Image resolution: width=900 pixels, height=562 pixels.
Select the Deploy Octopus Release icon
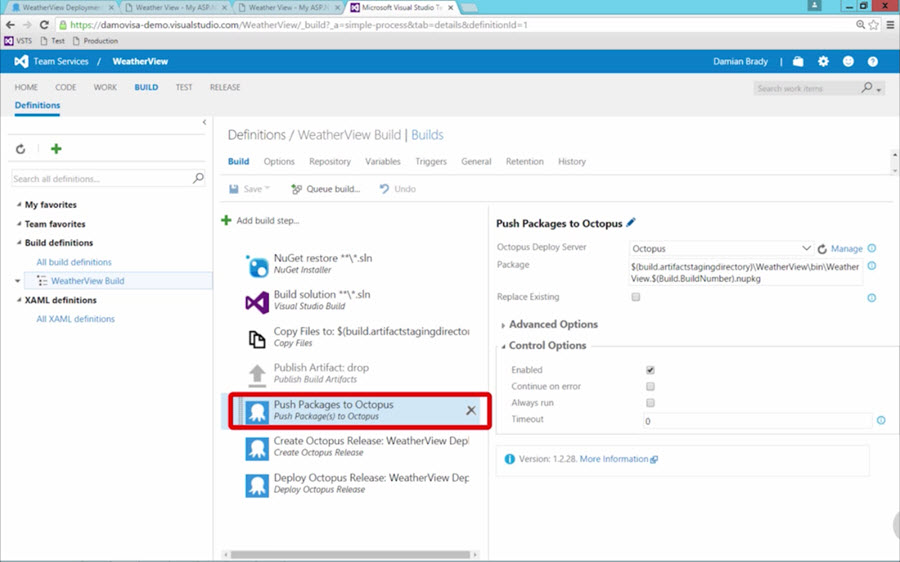(x=257, y=486)
